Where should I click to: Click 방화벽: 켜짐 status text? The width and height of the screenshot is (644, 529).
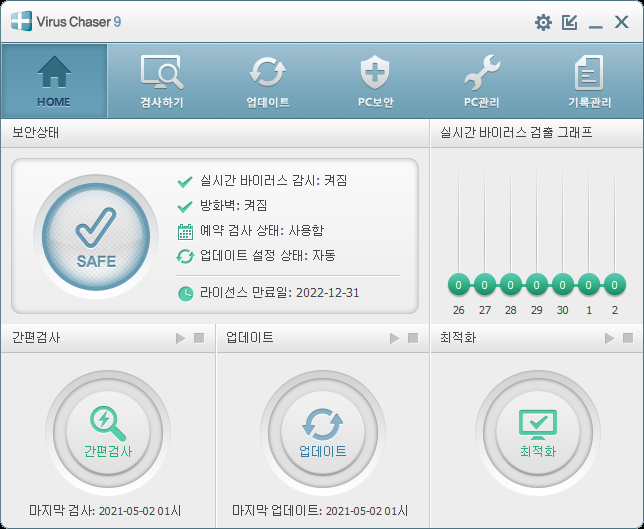(233, 205)
